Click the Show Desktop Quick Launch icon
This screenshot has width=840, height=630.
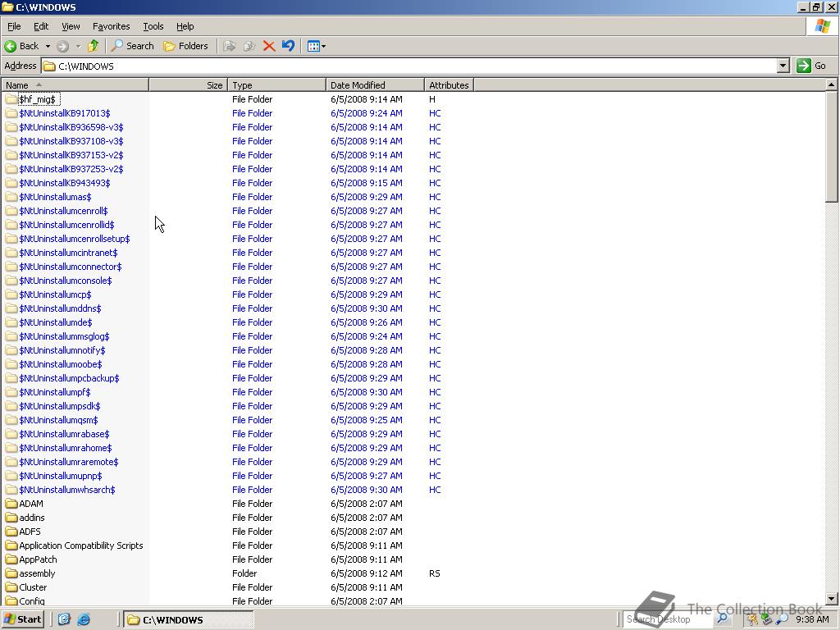coord(64,619)
